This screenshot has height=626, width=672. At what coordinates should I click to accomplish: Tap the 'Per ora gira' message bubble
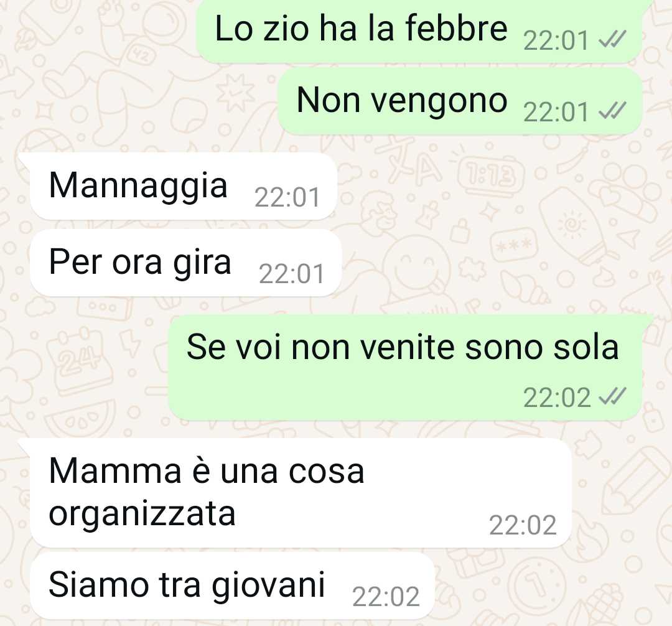[x=186, y=262]
